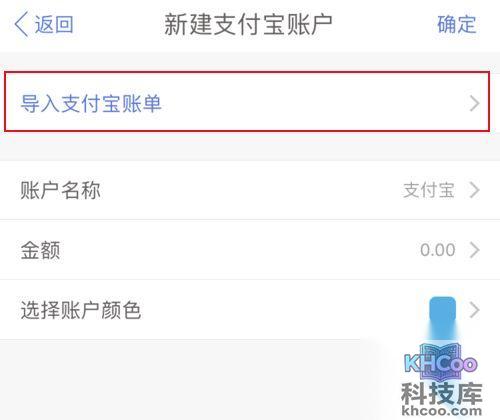This screenshot has width=500, height=420.
Task: Click the 新建支付宝账户 page title
Action: (x=248, y=24)
